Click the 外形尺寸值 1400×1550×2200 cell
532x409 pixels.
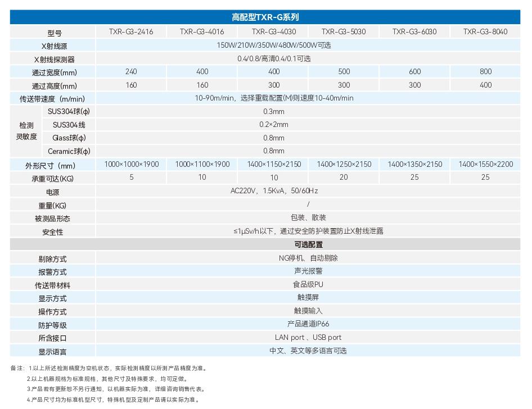485,164
